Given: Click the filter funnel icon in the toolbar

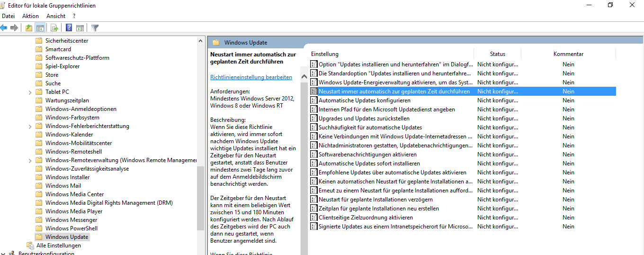Looking at the screenshot, I should pyautogui.click(x=95, y=28).
